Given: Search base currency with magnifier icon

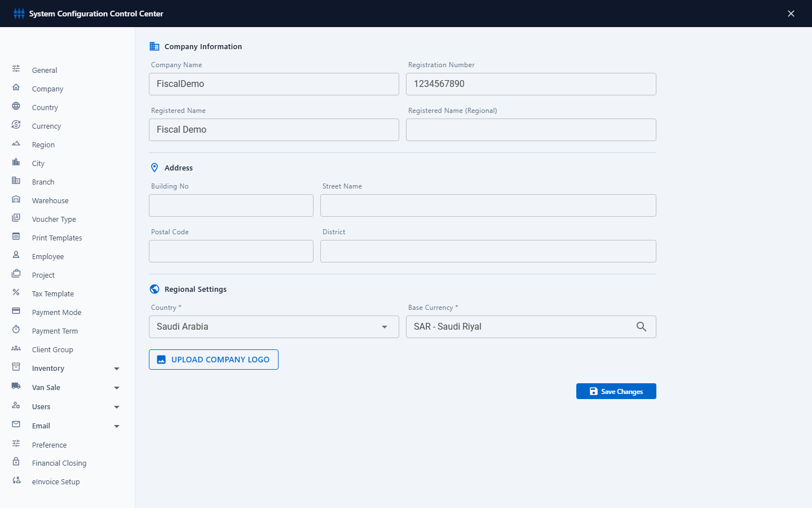Looking at the screenshot, I should (641, 327).
